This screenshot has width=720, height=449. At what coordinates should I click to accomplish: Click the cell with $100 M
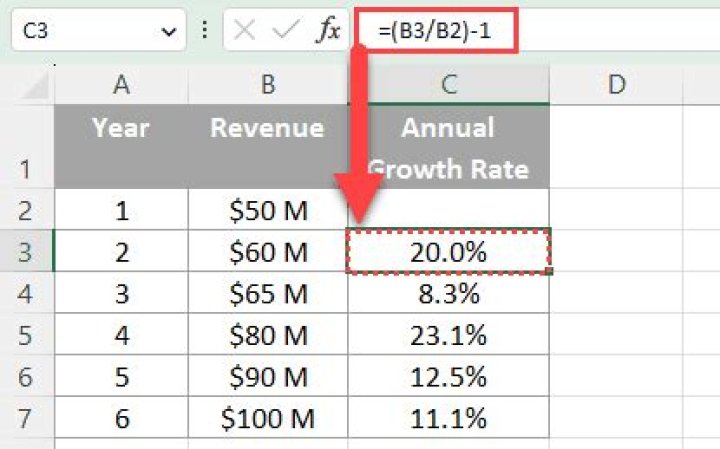(x=267, y=418)
